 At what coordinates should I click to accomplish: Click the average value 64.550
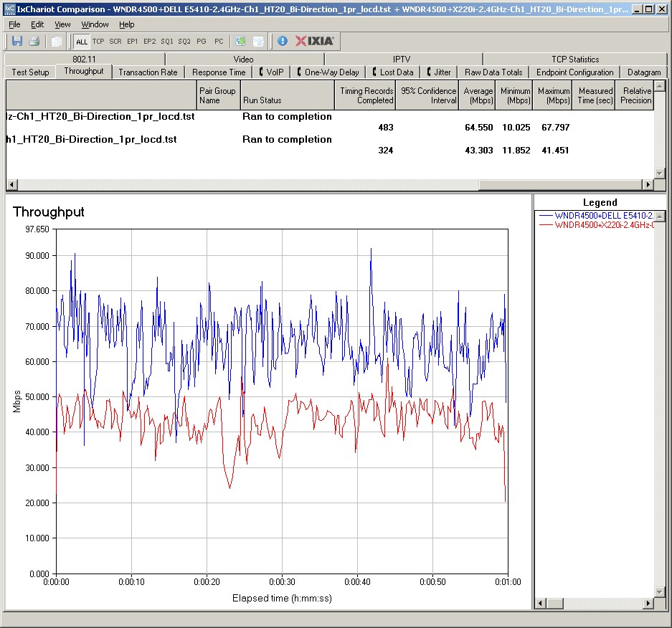click(478, 127)
